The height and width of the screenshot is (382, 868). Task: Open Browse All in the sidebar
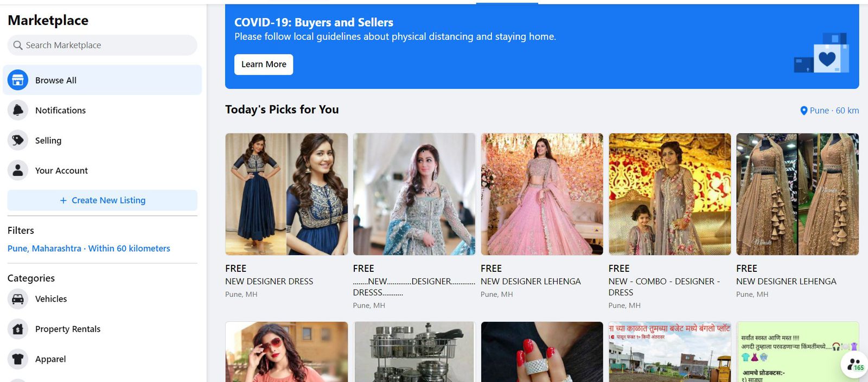(103, 80)
